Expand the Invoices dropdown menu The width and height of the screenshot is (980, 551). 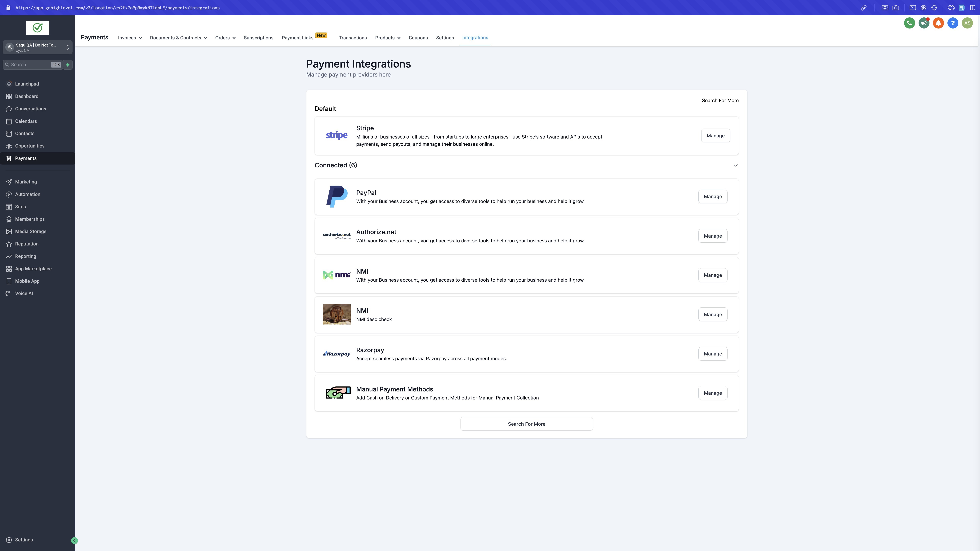pyautogui.click(x=130, y=38)
